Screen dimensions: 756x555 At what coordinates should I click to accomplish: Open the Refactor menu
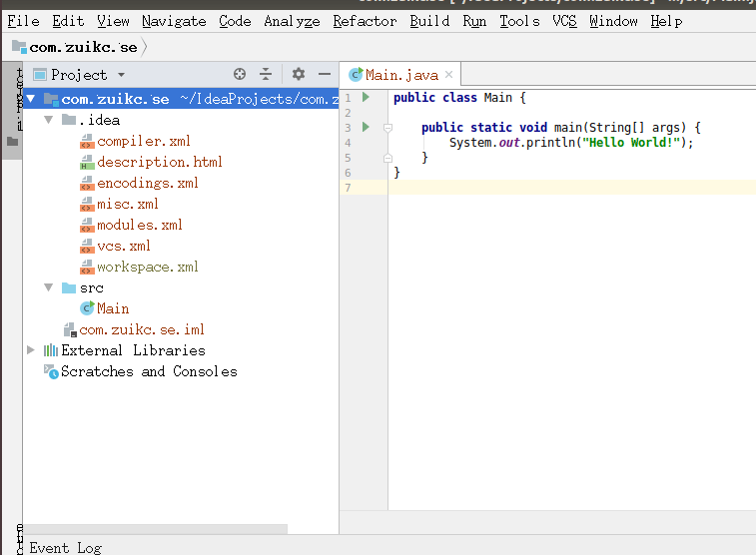coord(365,21)
